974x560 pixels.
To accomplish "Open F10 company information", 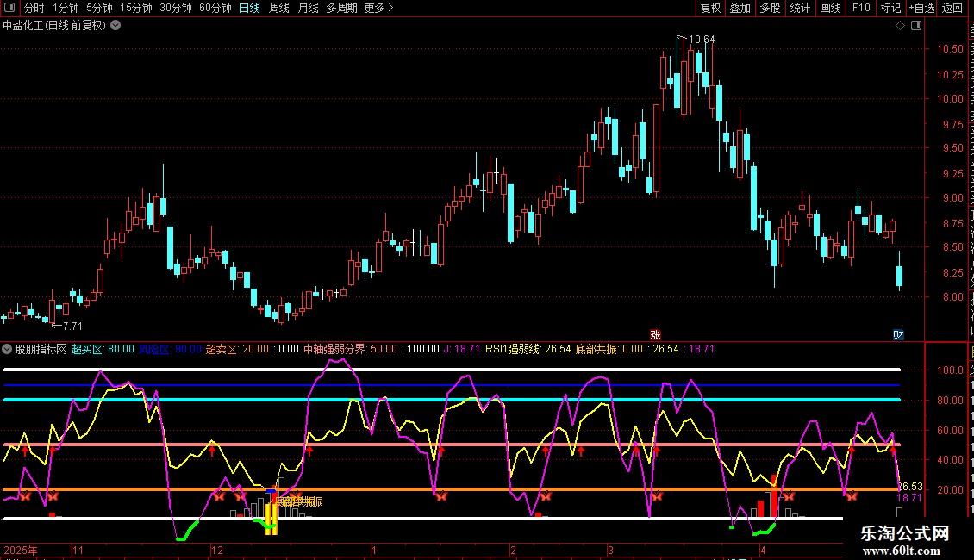I will pos(861,8).
